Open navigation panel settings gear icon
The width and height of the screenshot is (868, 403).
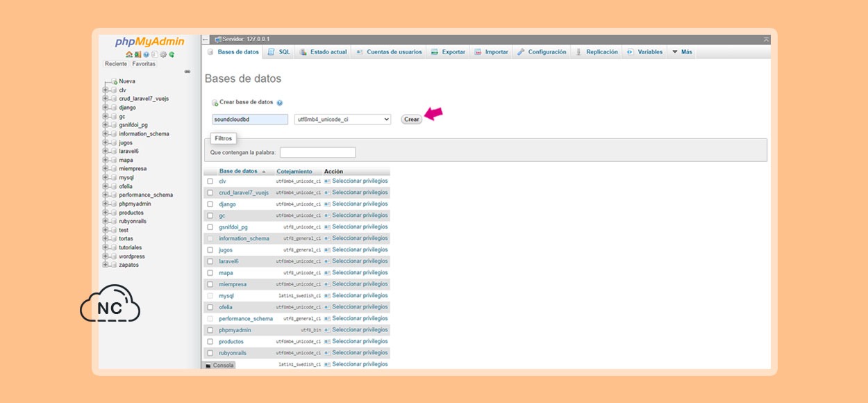[x=163, y=54]
